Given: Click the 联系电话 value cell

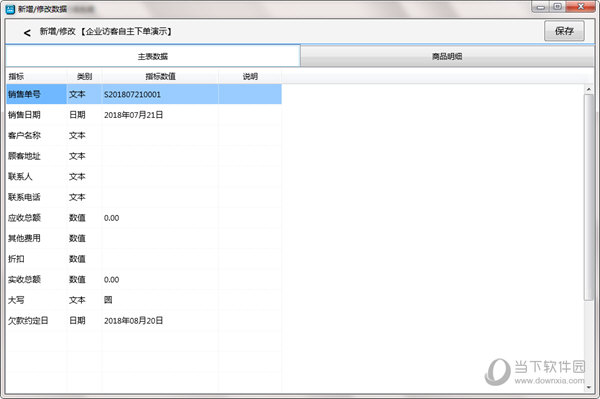Looking at the screenshot, I should pos(160,197).
